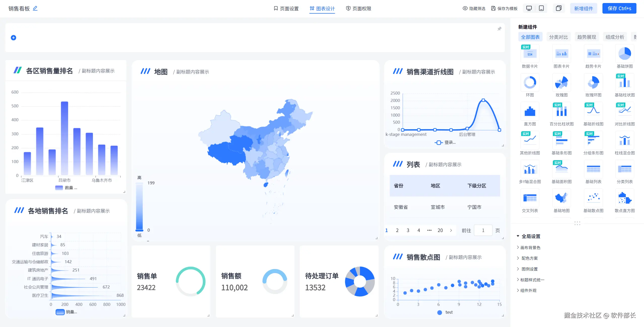Click the 新增组件 button
This screenshot has width=644, height=327.
coord(583,8)
